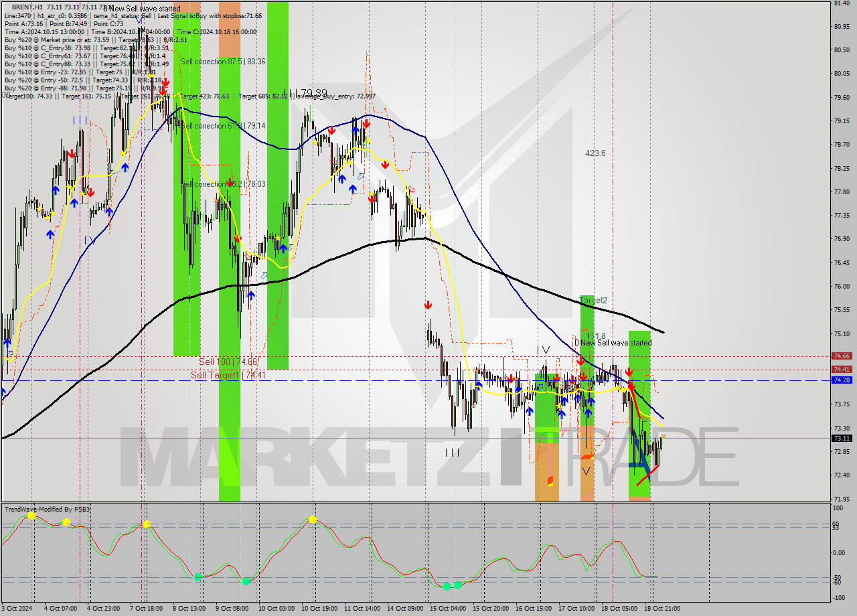Click the 16 Oct 15:00 time axis label
The height and width of the screenshot is (616, 857).
pyautogui.click(x=534, y=609)
